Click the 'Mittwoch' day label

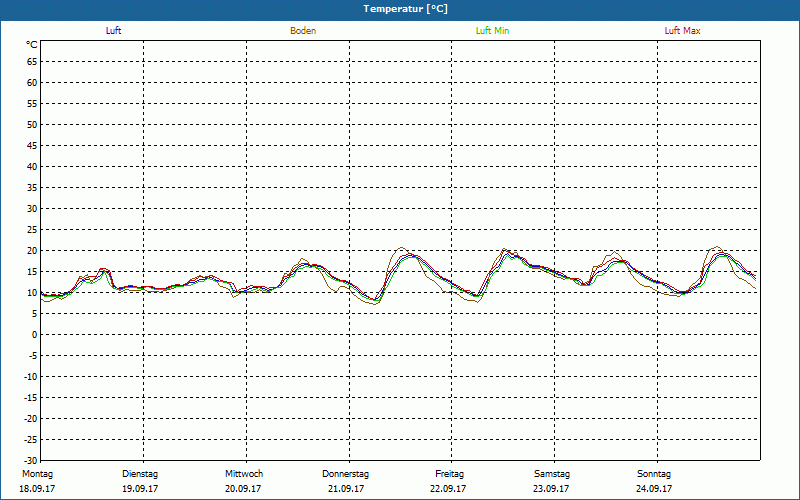tap(244, 474)
